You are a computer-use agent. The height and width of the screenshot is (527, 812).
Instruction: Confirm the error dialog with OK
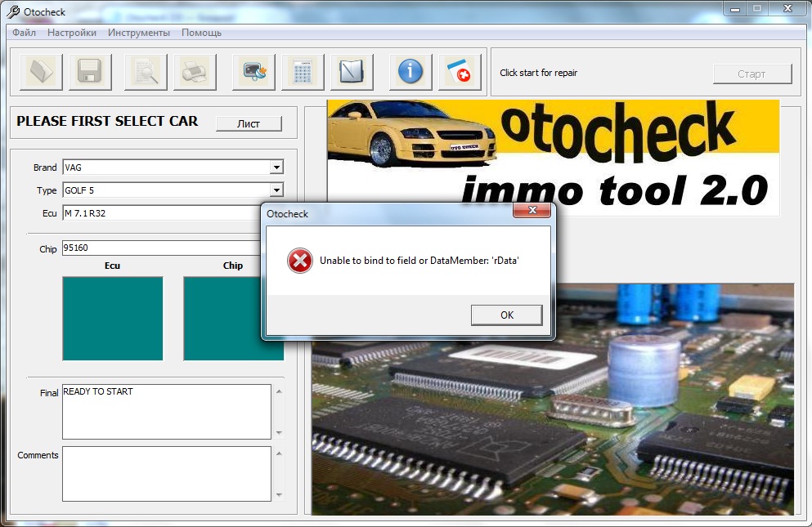click(506, 315)
